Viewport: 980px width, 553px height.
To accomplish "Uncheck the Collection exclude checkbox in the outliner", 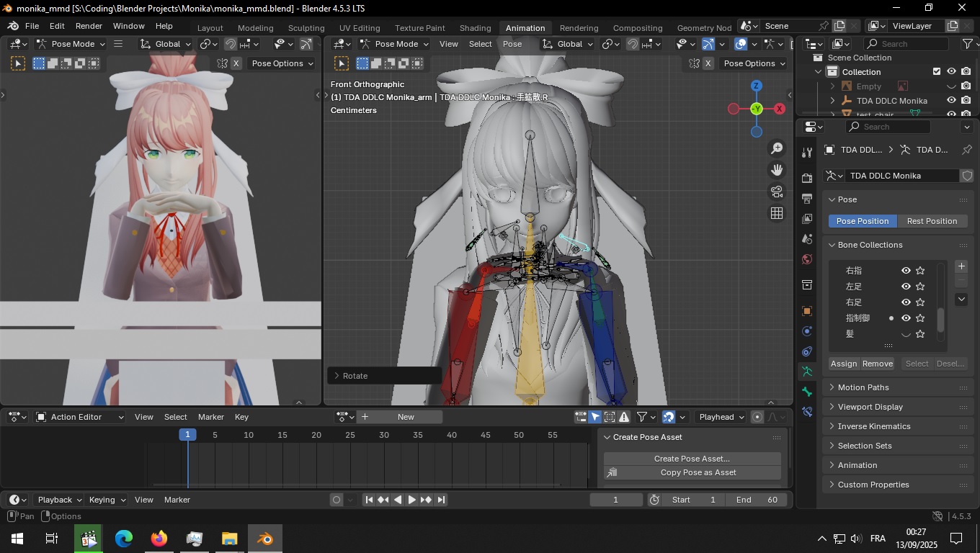I will click(x=937, y=72).
